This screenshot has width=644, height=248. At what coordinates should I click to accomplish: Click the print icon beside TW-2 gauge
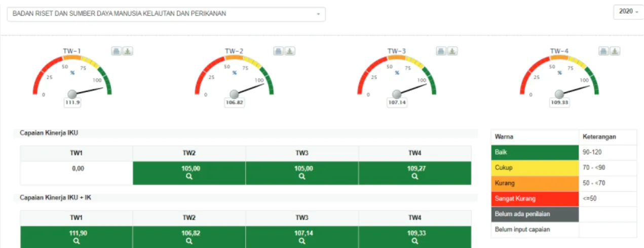[x=279, y=51]
